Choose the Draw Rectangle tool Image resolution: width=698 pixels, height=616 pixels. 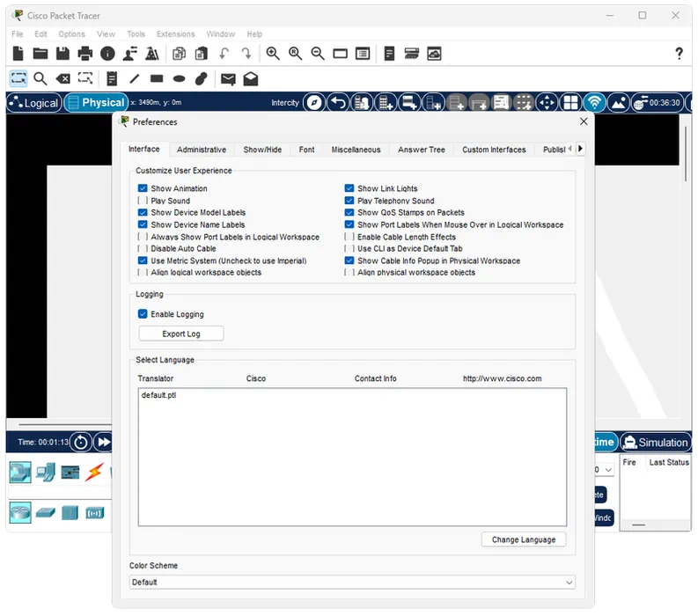click(157, 79)
